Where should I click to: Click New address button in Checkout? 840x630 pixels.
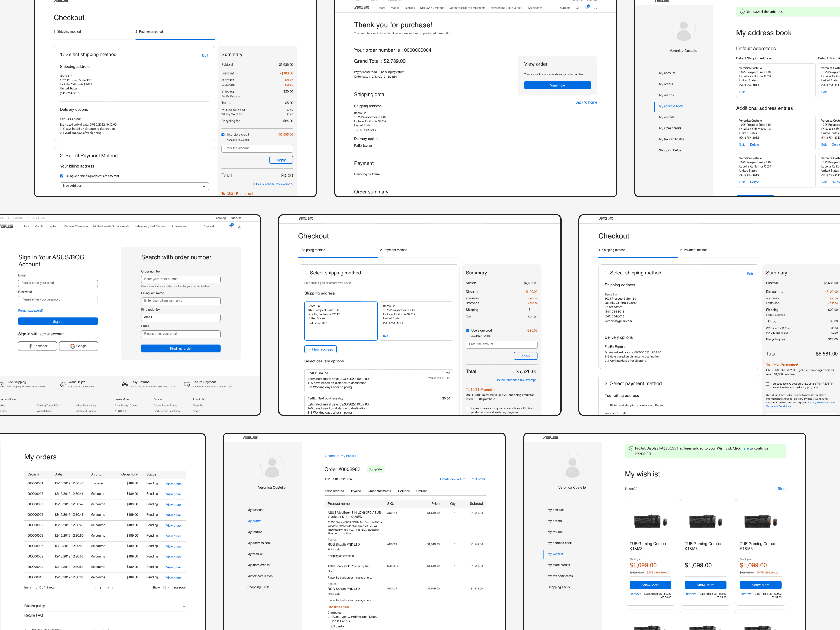[x=320, y=349]
